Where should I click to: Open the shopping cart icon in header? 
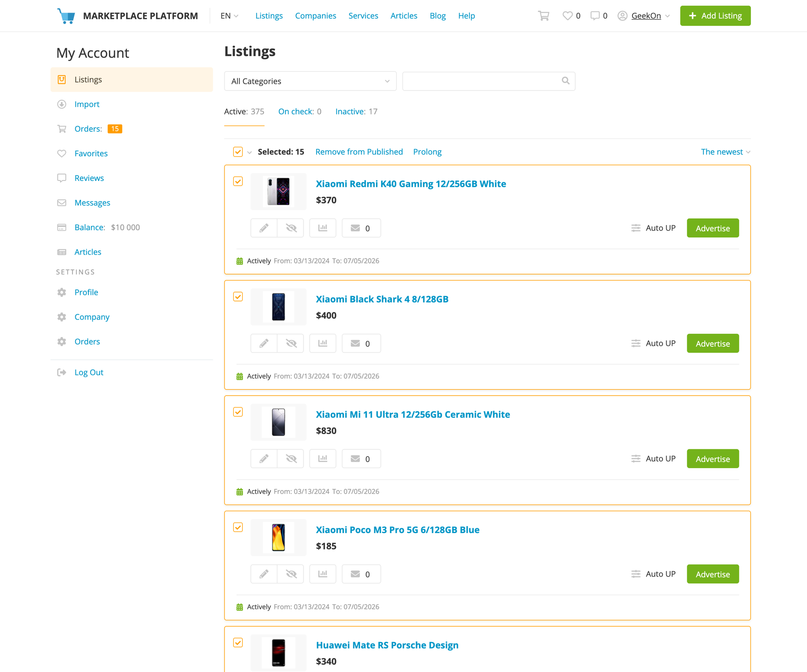(x=543, y=16)
